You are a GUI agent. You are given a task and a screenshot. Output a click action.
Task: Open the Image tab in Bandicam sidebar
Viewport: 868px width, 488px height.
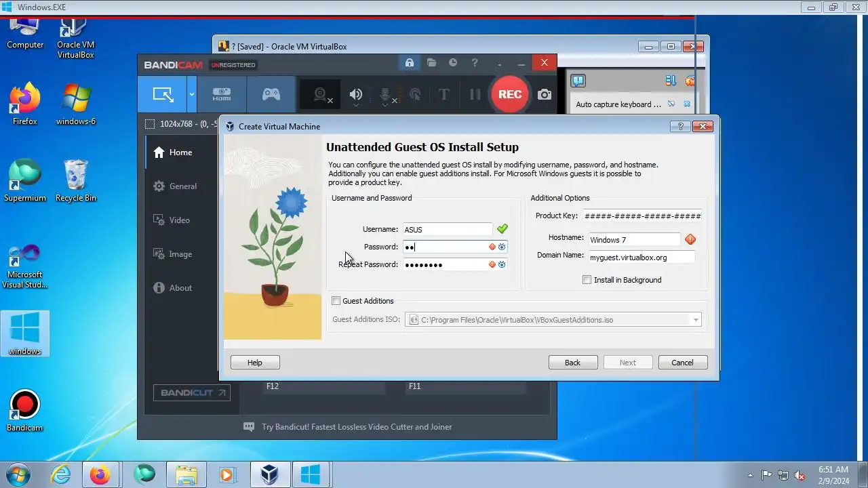tap(182, 254)
